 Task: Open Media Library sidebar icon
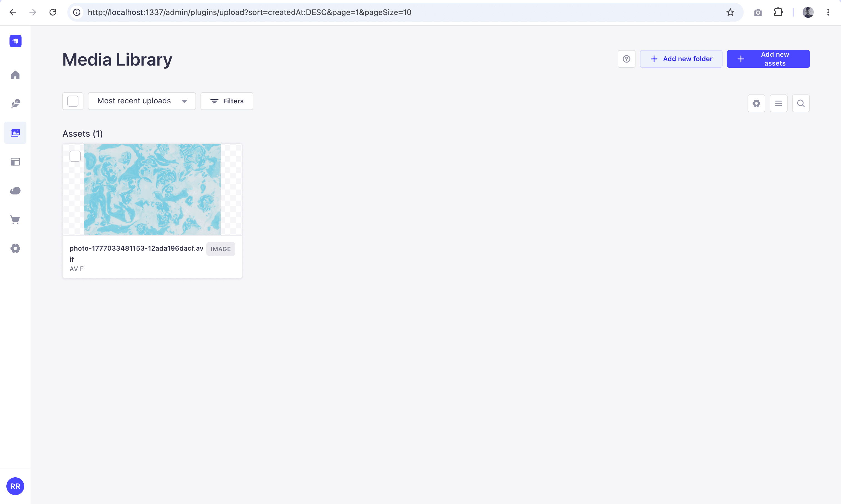[15, 133]
